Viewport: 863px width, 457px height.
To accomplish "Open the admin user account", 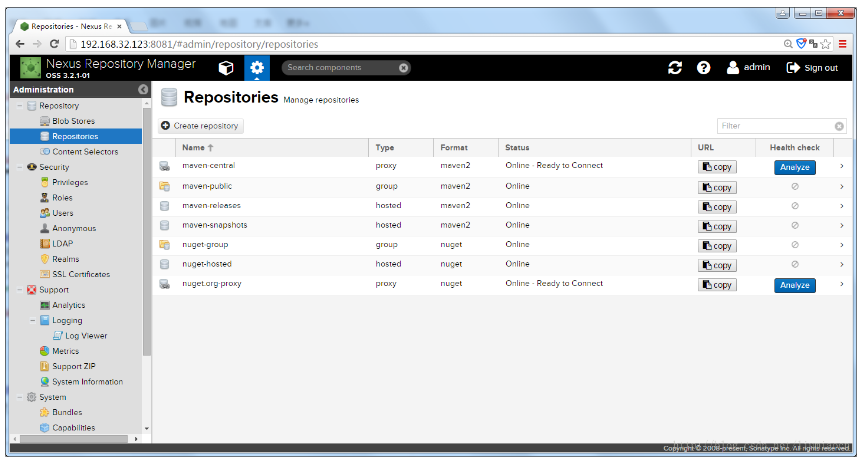I will (749, 68).
